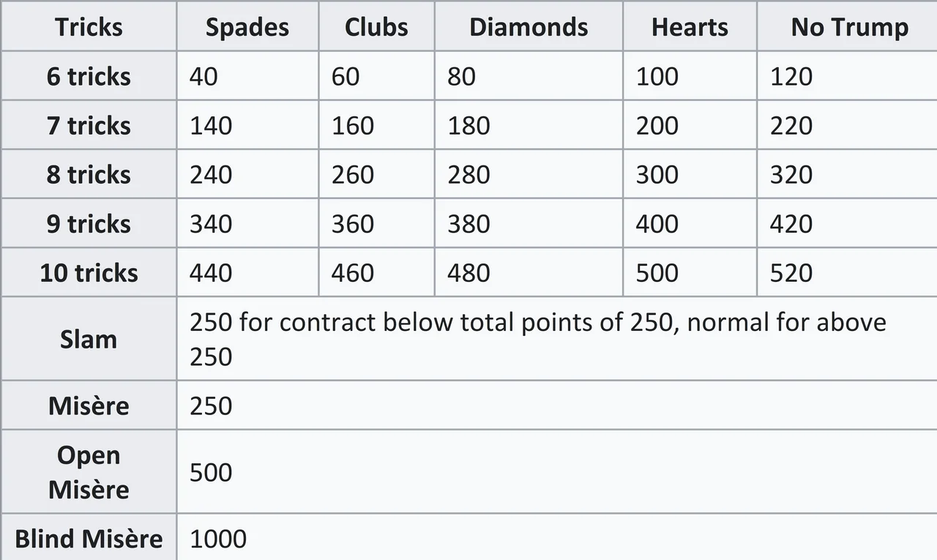
Task: Select the Clubs column header
Action: click(x=376, y=27)
